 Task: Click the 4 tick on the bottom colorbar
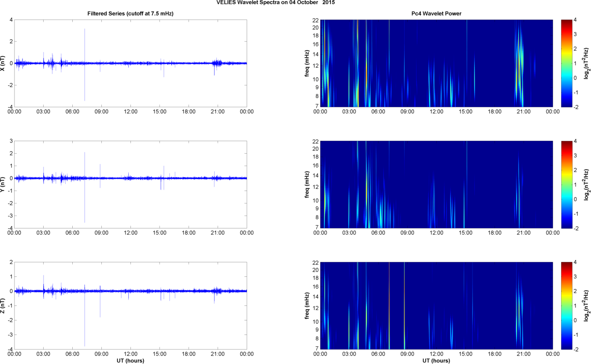click(575, 262)
